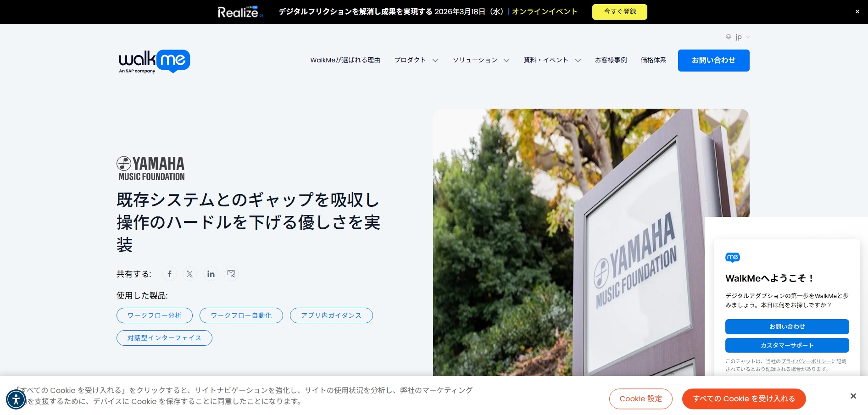Click the 今すぐ登録 button
868x415 pixels.
click(x=619, y=11)
